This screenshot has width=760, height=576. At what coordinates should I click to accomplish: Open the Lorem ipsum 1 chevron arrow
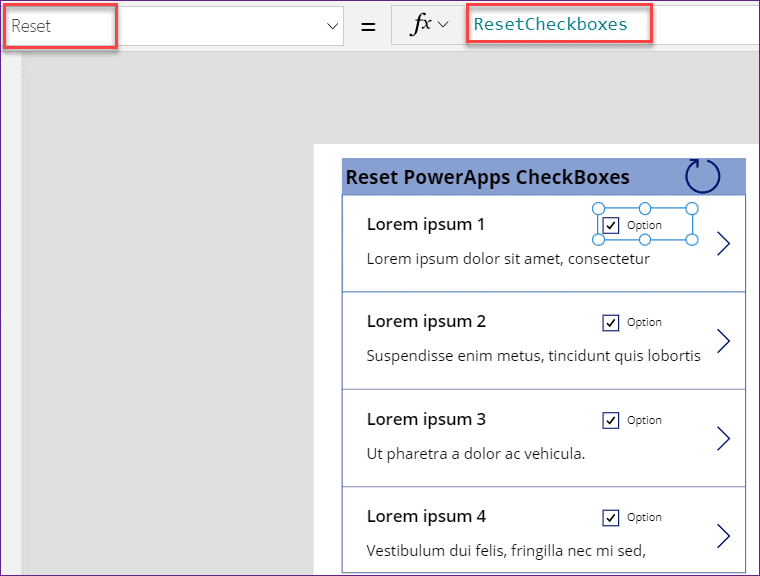point(723,243)
